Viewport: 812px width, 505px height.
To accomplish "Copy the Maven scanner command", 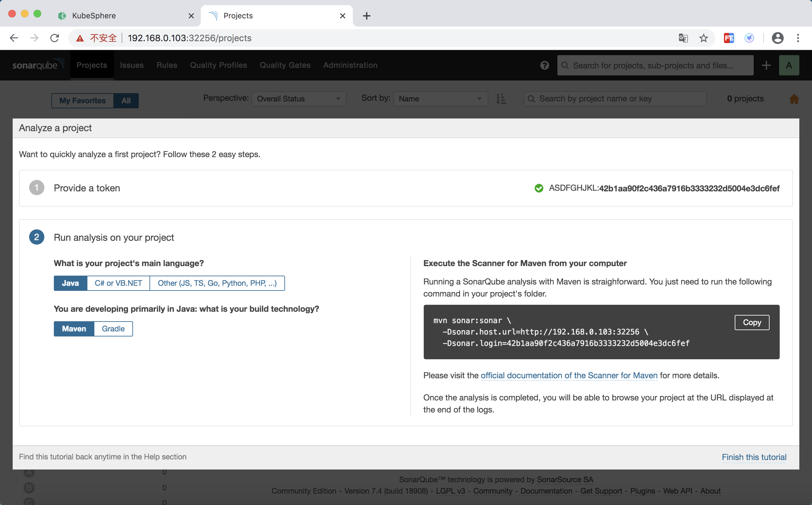I will click(752, 322).
